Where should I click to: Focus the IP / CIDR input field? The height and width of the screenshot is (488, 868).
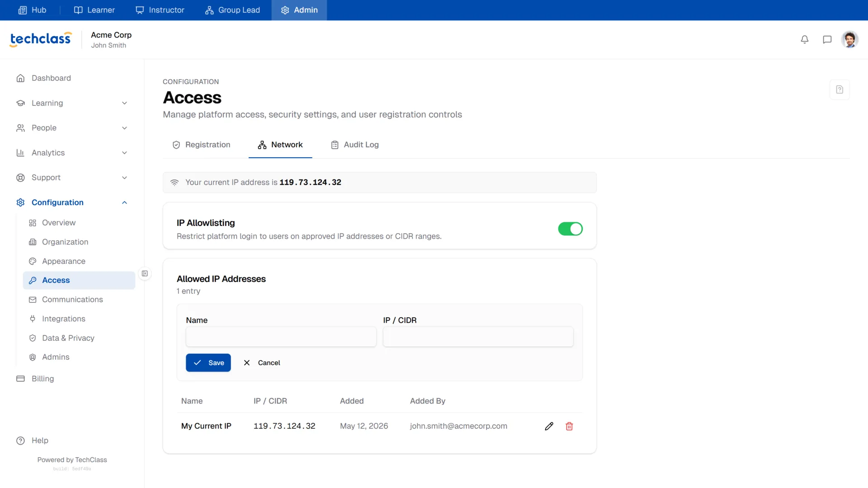[x=478, y=337]
